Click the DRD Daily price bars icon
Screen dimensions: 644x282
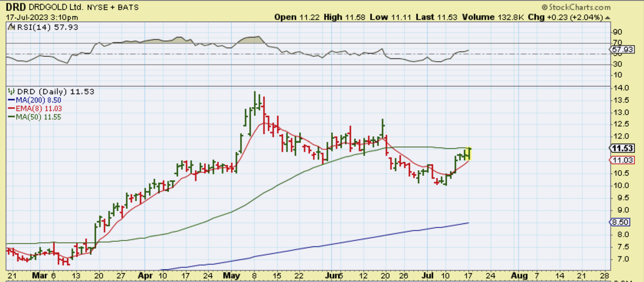(11, 91)
